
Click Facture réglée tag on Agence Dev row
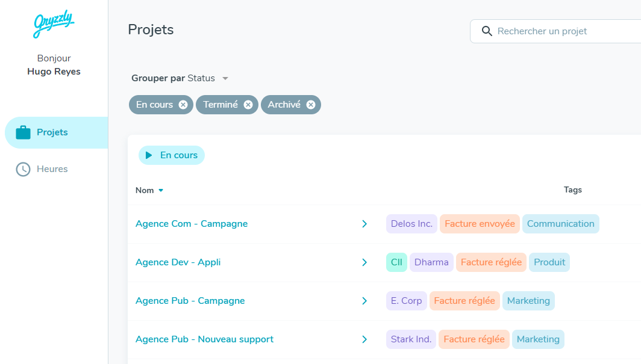(x=491, y=262)
